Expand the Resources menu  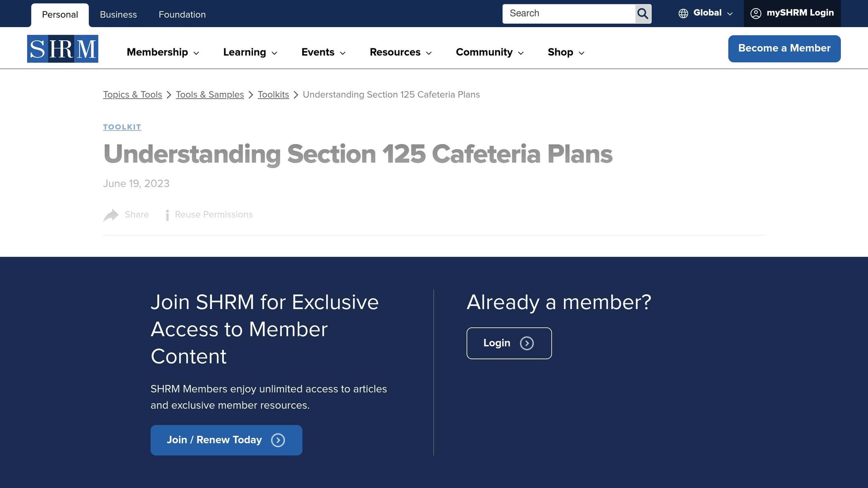(x=401, y=52)
